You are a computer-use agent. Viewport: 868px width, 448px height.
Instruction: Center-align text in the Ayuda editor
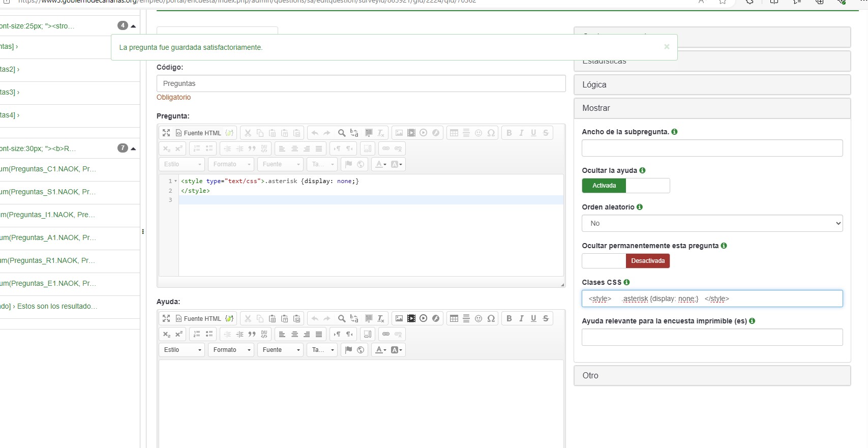[294, 334]
